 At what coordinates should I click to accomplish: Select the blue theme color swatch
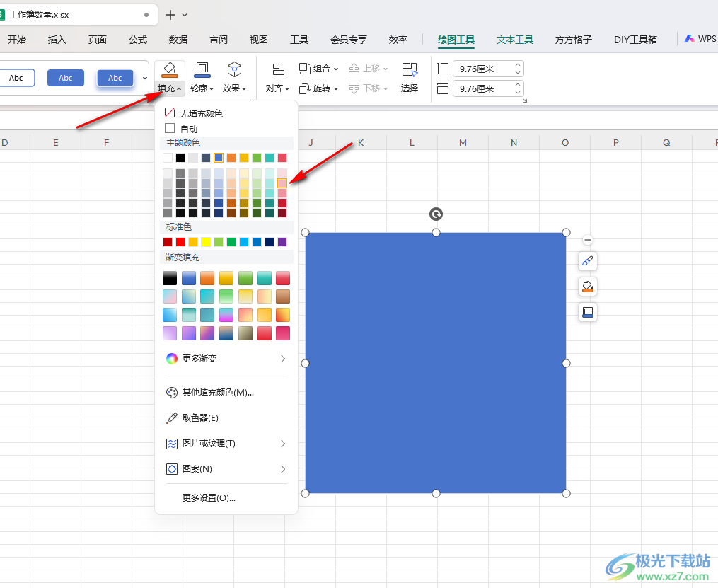pyautogui.click(x=219, y=158)
